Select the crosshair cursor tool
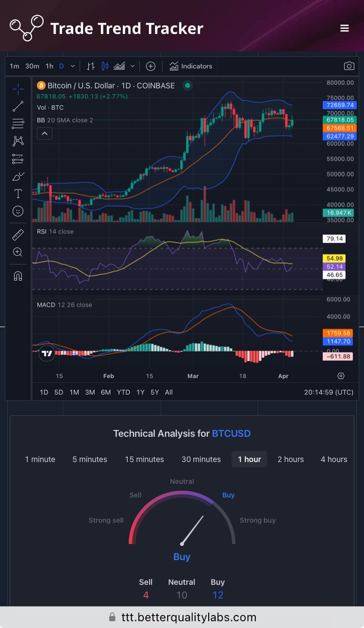364x628 pixels. click(18, 88)
